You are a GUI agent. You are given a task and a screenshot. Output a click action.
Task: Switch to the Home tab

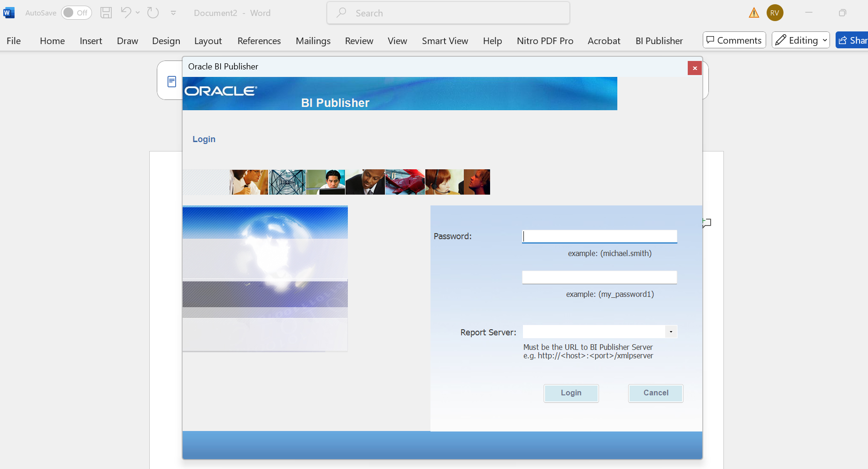pyautogui.click(x=52, y=41)
